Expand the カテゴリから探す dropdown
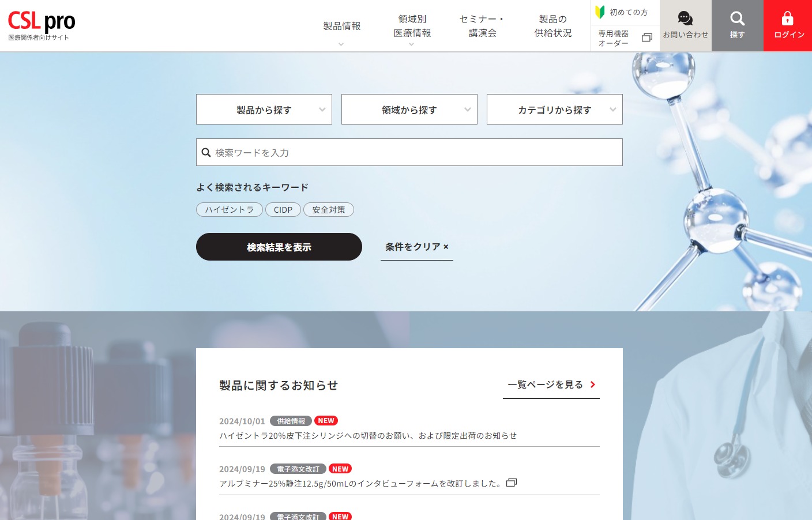This screenshot has width=812, height=520. (555, 110)
